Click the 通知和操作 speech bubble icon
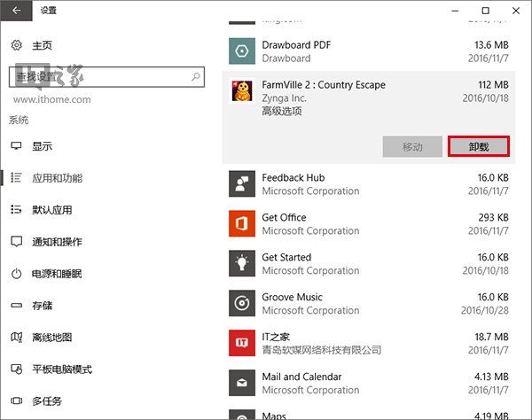 [16, 241]
